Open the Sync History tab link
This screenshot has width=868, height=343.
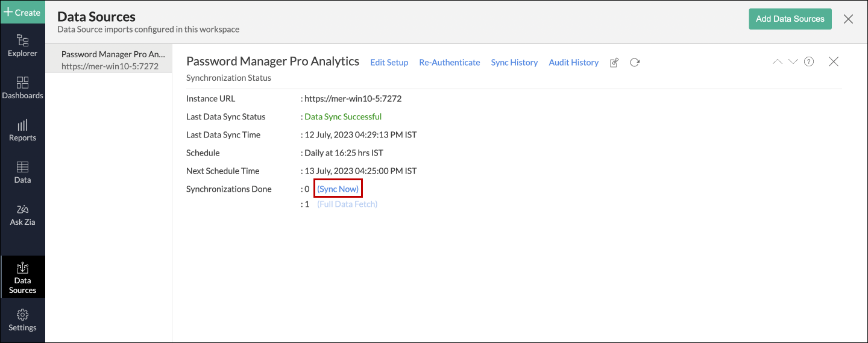coord(514,62)
